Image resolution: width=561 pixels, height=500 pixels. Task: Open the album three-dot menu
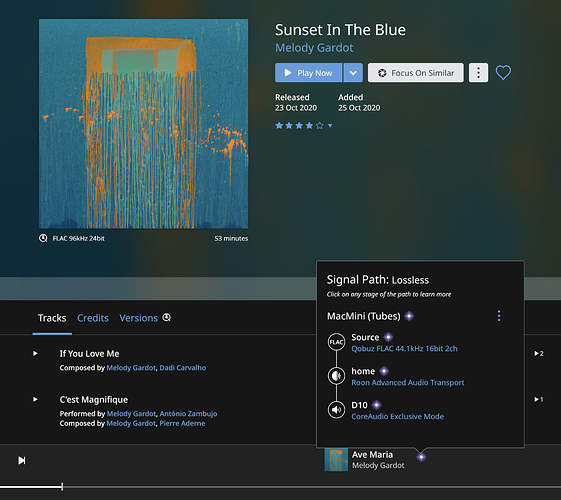point(478,73)
